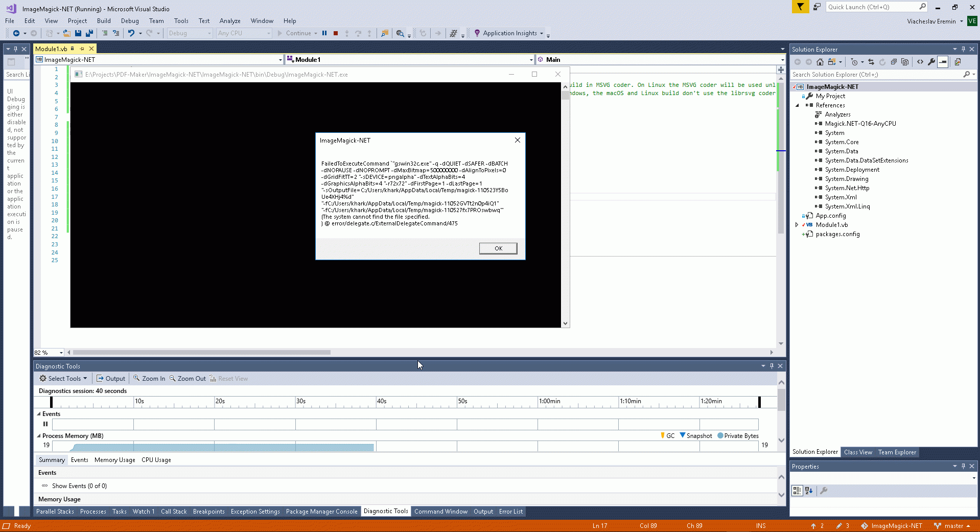This screenshot has height=532, width=980.
Task: Open the Analyze menu
Action: 230,21
